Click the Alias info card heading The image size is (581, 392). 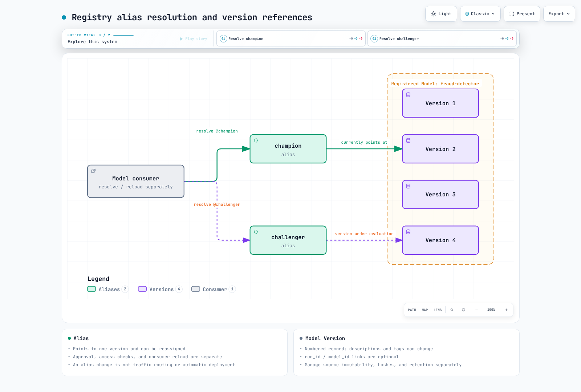coord(81,338)
